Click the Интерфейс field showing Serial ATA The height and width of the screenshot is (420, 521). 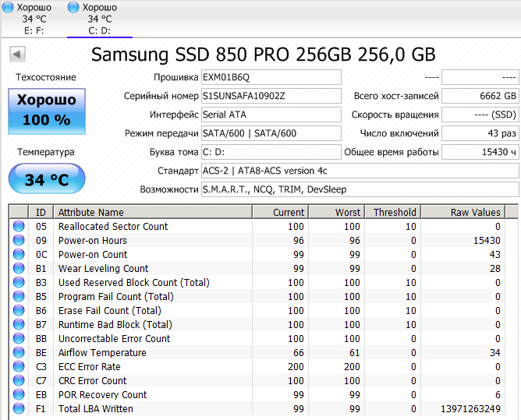click(271, 115)
